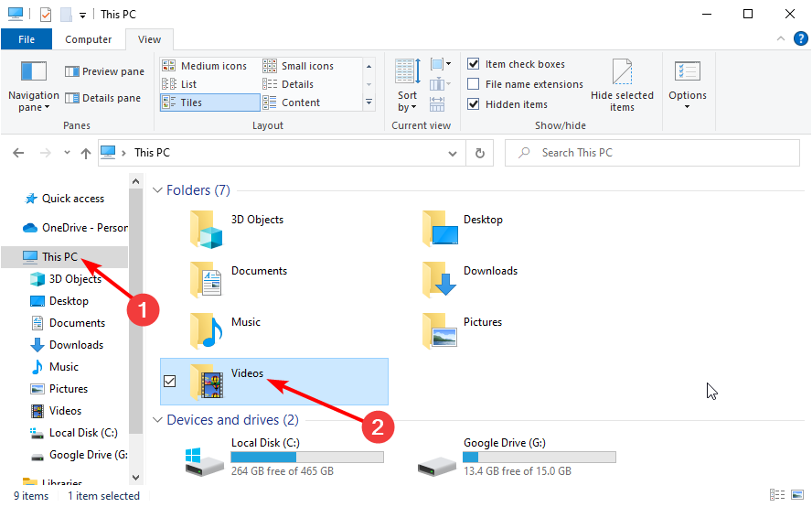This screenshot has width=812, height=507.
Task: Open the 3D Objects folder tile
Action: tap(273, 228)
